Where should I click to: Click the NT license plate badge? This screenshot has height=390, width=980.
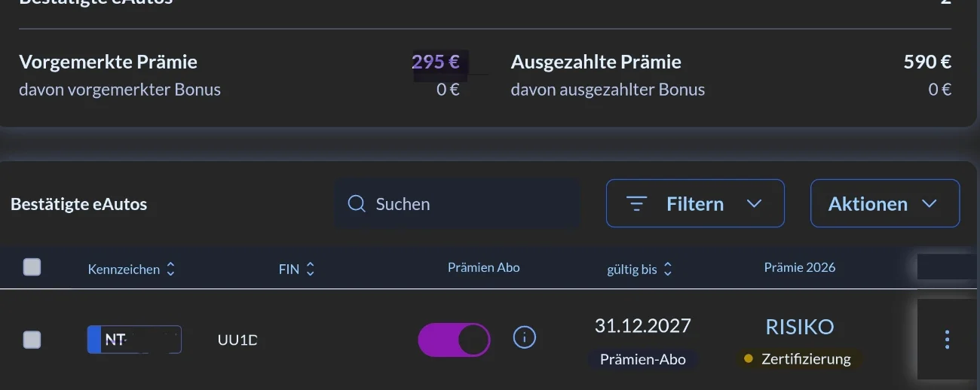134,340
